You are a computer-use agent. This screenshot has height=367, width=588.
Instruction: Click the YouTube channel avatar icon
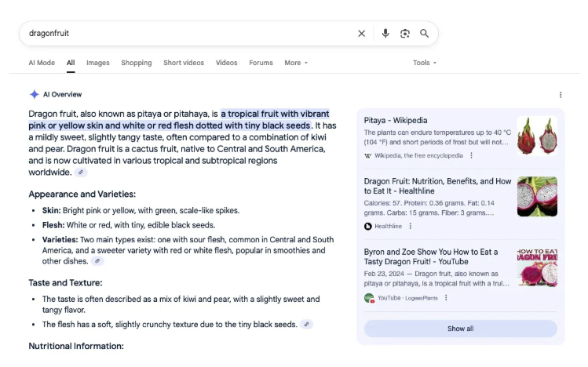[370, 298]
